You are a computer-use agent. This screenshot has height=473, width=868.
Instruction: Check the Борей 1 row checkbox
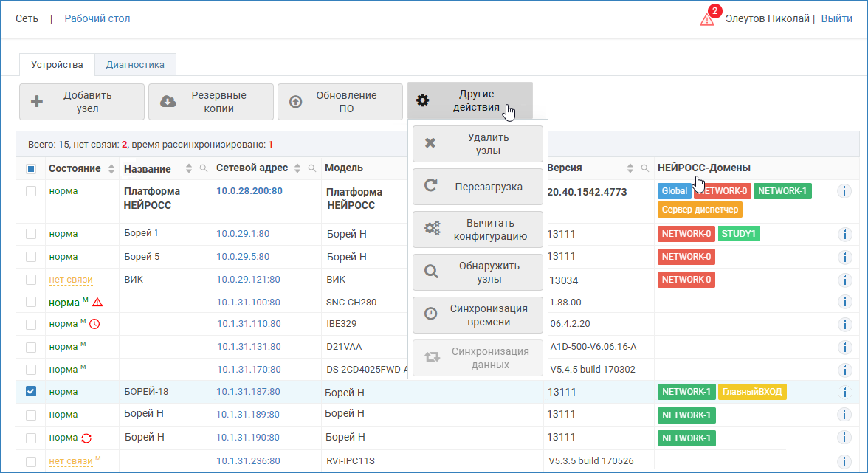point(31,234)
